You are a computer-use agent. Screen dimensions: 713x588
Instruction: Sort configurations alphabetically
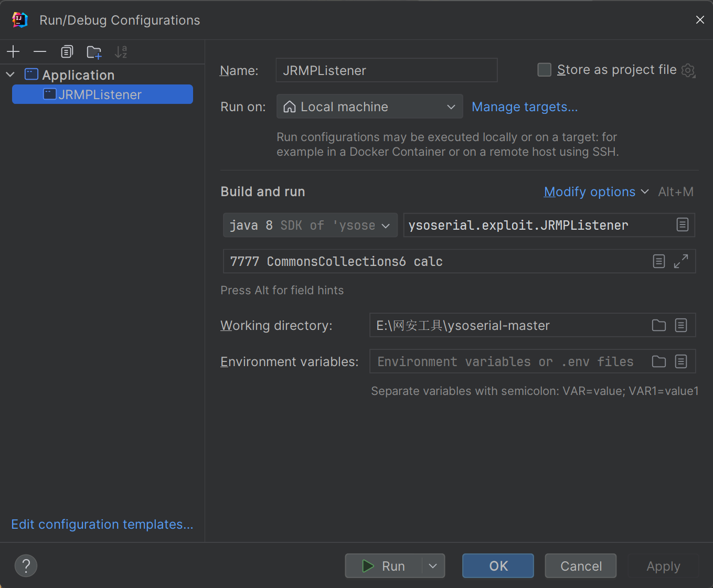[x=121, y=51]
